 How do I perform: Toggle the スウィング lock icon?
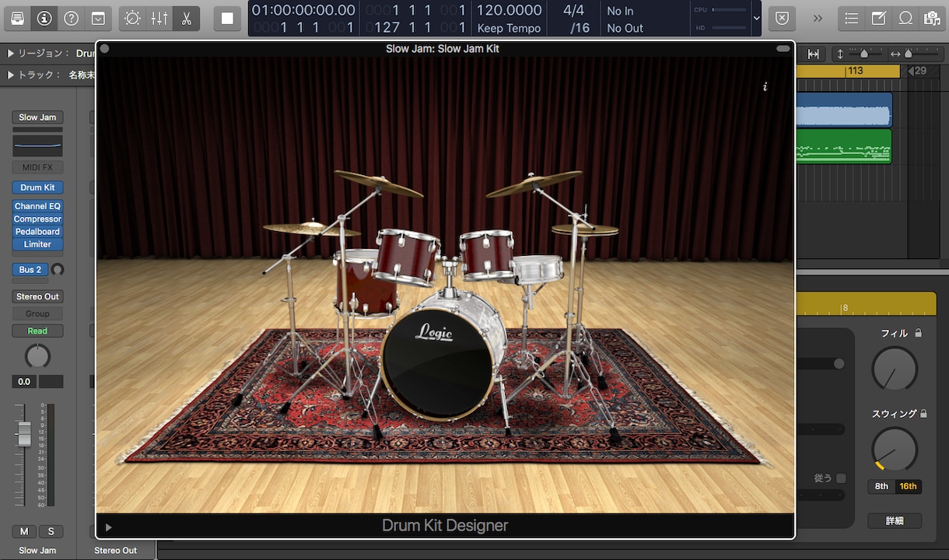point(923,414)
